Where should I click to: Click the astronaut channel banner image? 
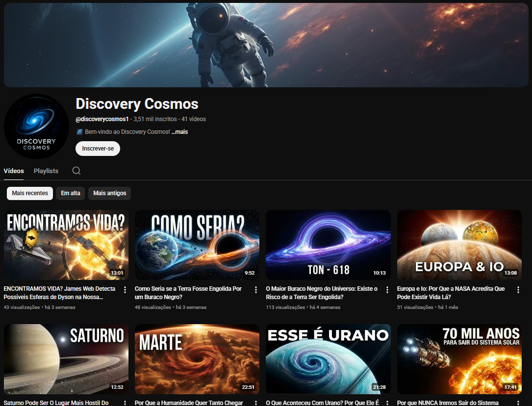[266, 45]
